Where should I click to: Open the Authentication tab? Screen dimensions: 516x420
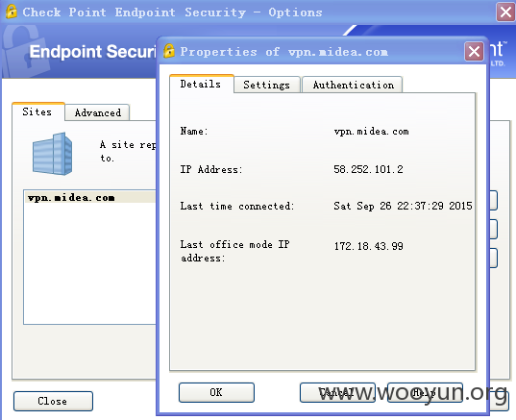[353, 85]
